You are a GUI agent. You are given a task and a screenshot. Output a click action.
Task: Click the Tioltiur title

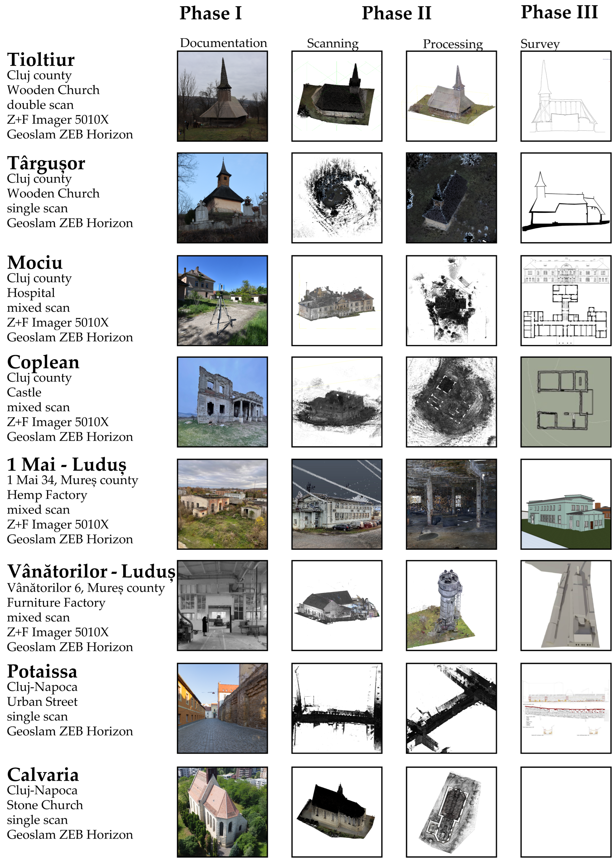41,60
